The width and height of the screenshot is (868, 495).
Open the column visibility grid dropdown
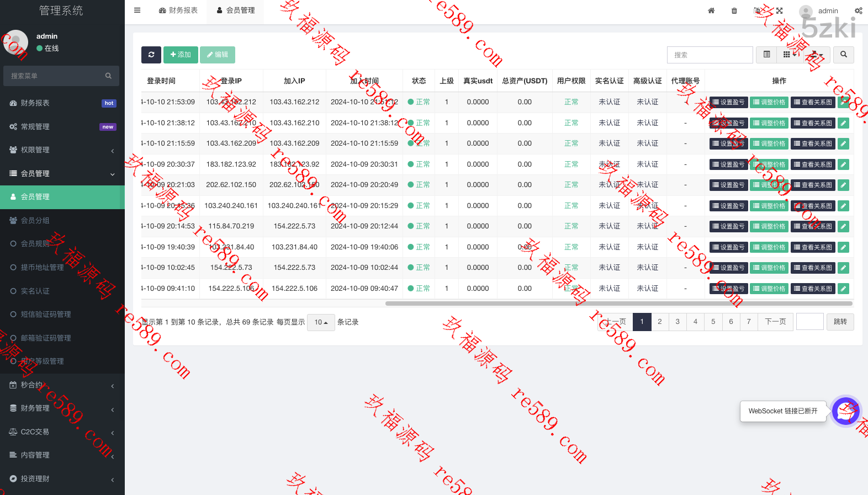(x=790, y=55)
